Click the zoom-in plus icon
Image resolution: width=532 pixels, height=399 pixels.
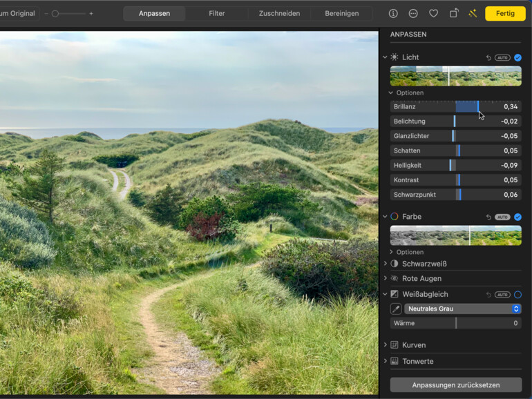click(x=91, y=13)
